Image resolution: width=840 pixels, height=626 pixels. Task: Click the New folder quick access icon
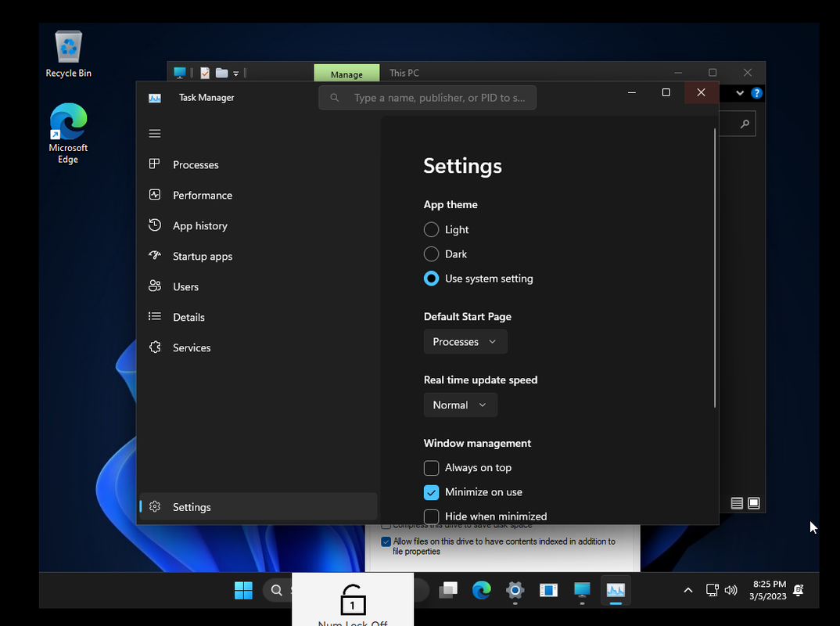[x=222, y=73]
